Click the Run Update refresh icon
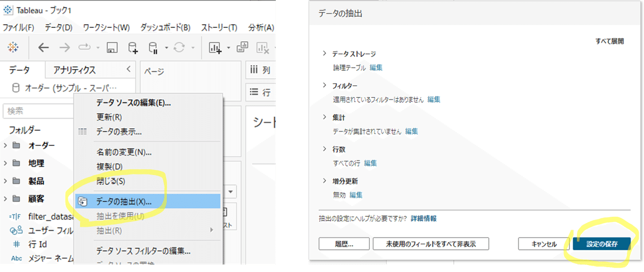Viewport: 644px width, 272px height. (x=179, y=48)
